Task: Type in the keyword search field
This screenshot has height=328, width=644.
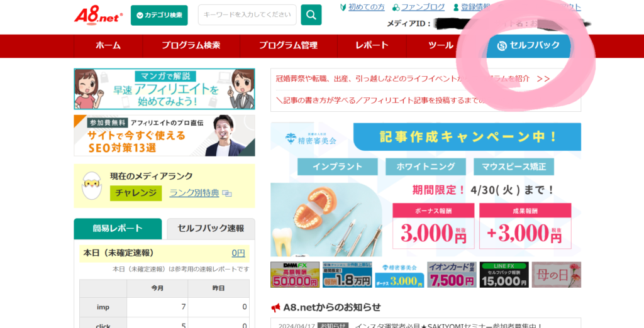Action: point(247,14)
